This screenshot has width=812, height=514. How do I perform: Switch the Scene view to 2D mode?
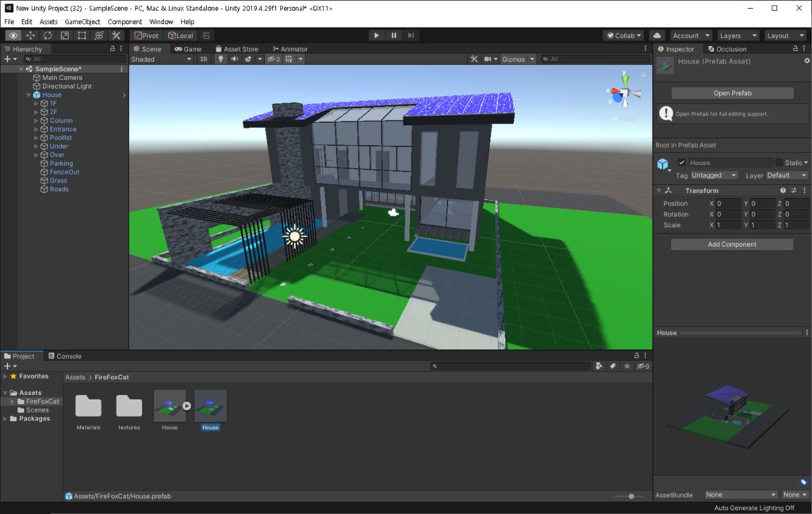203,59
